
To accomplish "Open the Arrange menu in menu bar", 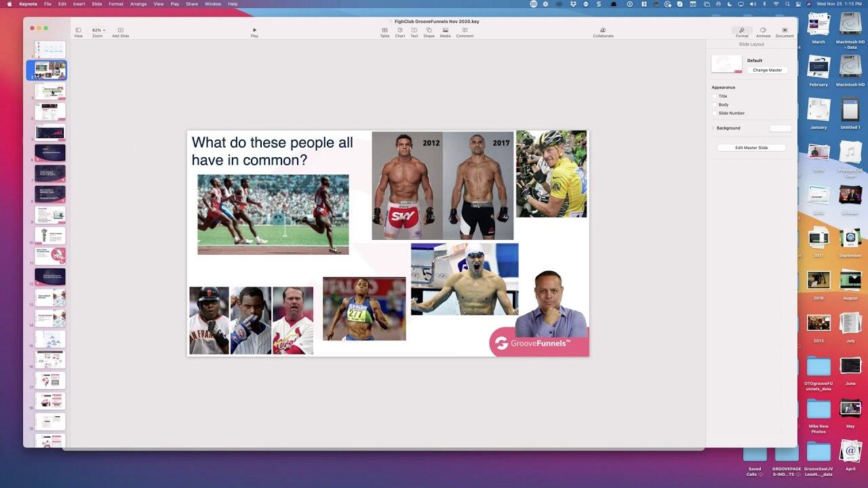I will point(138,4).
